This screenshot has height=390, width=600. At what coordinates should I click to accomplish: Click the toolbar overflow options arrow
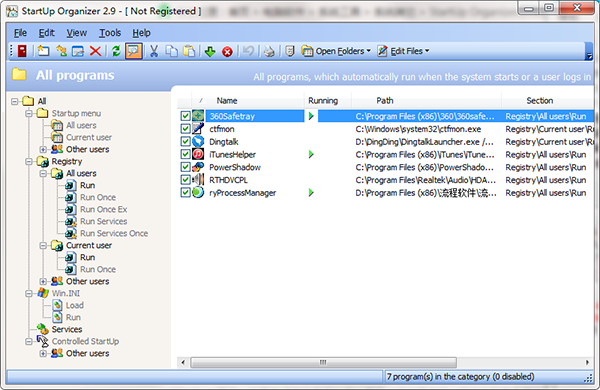[x=589, y=56]
